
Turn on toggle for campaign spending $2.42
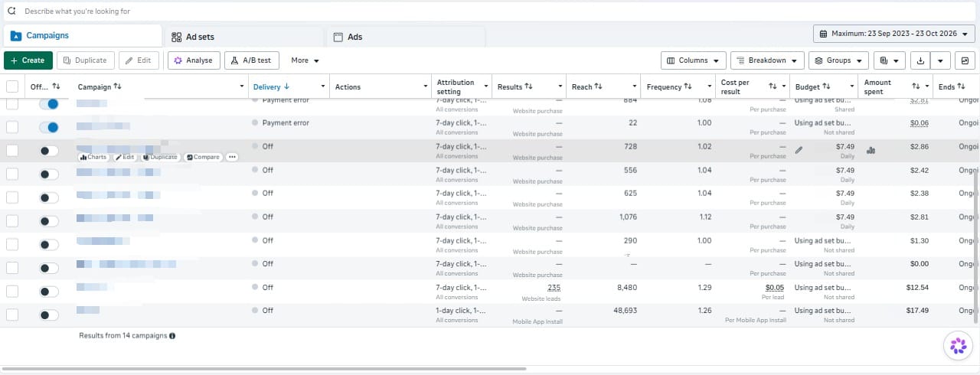(x=48, y=174)
